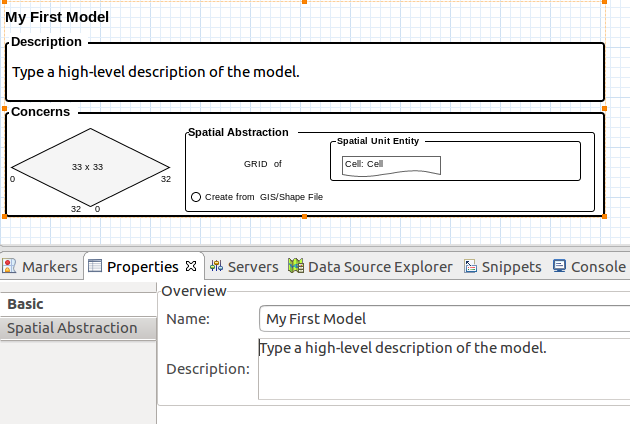Click the GRID of label
This screenshot has height=424, width=630.
[263, 164]
